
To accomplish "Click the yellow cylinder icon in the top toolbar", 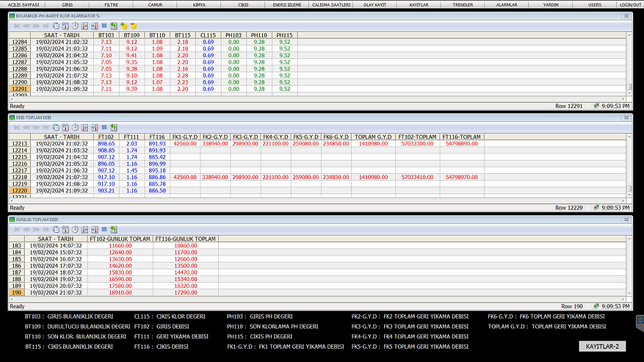I will click(134, 26).
